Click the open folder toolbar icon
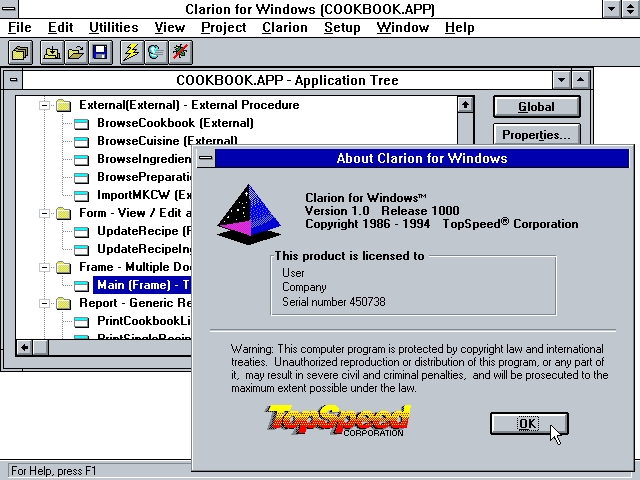 coord(76,52)
